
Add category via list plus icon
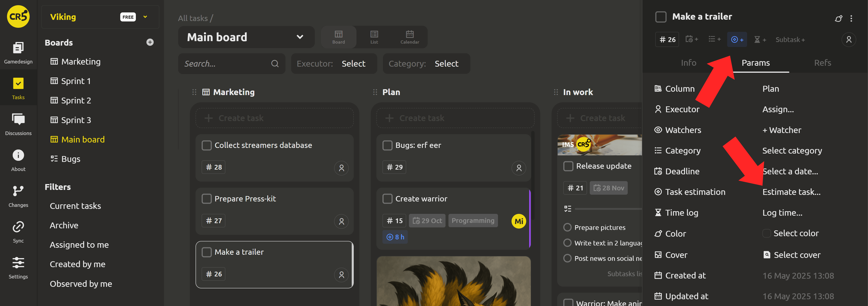pos(714,39)
